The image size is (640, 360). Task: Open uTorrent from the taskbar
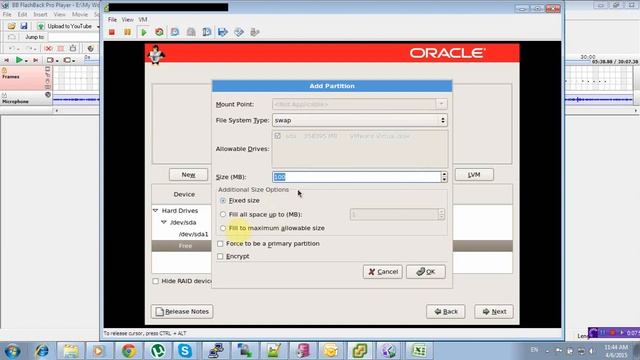[158, 351]
